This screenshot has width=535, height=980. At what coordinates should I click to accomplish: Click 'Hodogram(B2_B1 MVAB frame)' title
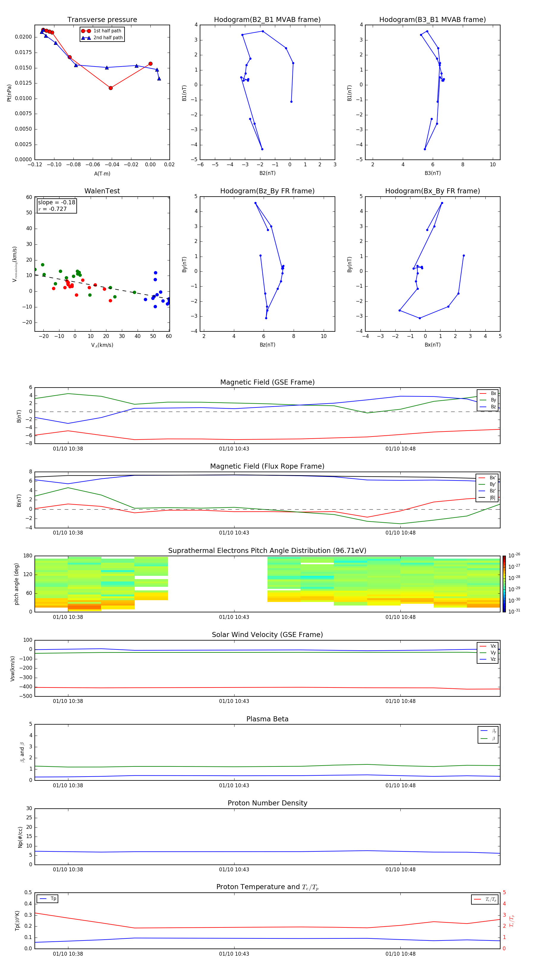[x=267, y=20]
